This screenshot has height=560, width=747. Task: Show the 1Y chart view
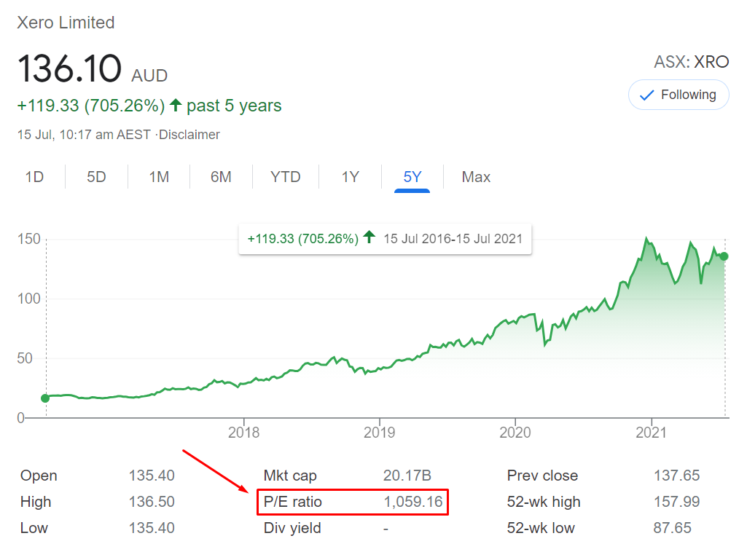pyautogui.click(x=350, y=177)
